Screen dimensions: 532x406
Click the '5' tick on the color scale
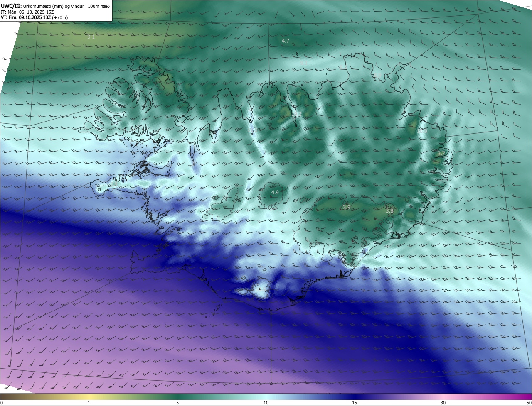[x=177, y=403]
